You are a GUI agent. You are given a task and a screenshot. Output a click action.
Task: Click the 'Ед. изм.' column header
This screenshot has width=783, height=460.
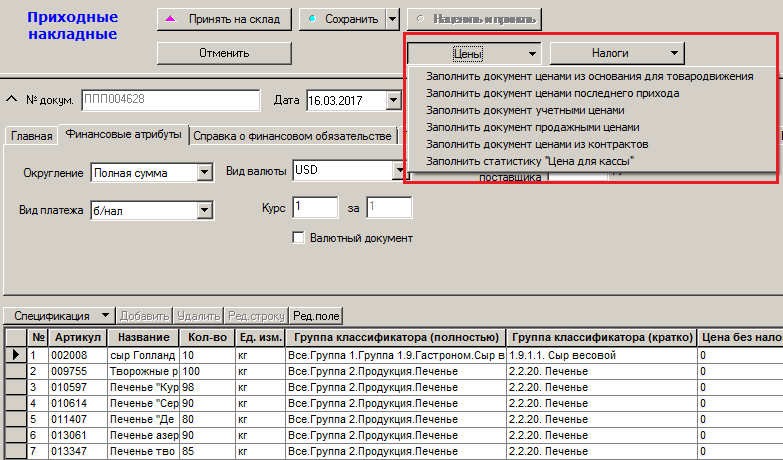click(260, 338)
